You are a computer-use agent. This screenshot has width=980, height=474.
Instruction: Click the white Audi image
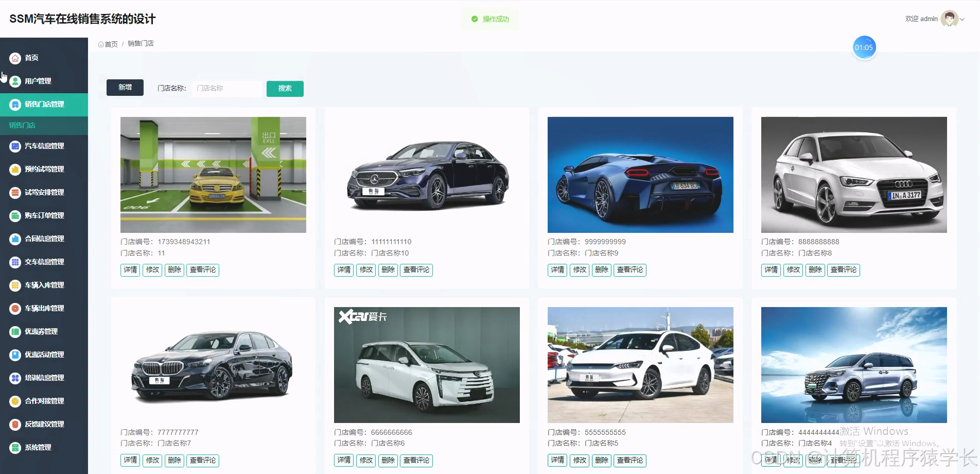pos(854,175)
